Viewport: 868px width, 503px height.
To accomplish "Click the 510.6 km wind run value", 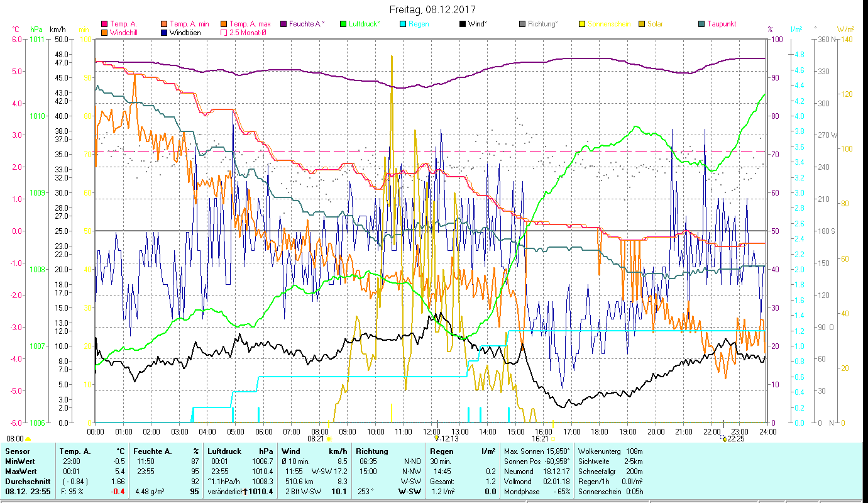I will pos(299,482).
